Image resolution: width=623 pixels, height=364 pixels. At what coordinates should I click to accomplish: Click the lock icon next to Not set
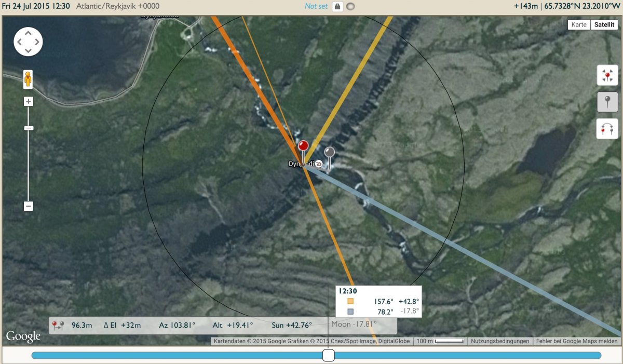(x=337, y=7)
